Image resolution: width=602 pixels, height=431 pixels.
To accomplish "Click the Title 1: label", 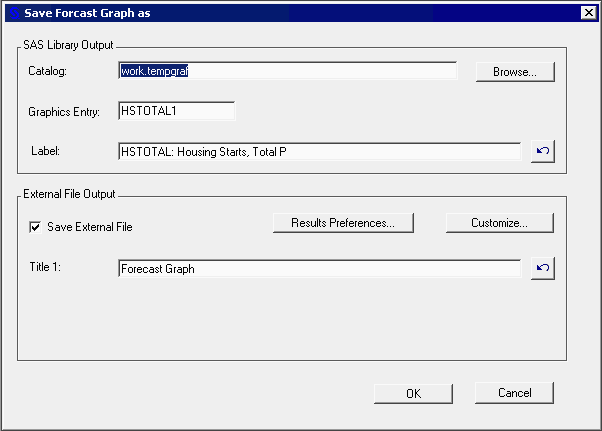I will [47, 269].
